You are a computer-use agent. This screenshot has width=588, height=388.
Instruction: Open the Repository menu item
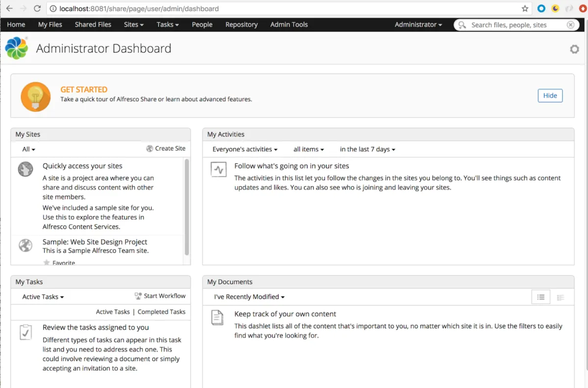click(x=241, y=25)
